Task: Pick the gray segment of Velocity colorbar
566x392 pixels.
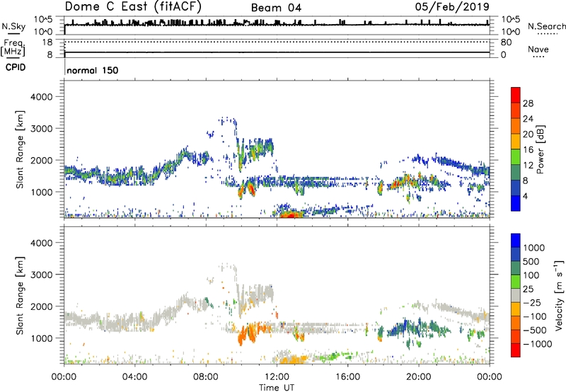Action: click(516, 296)
